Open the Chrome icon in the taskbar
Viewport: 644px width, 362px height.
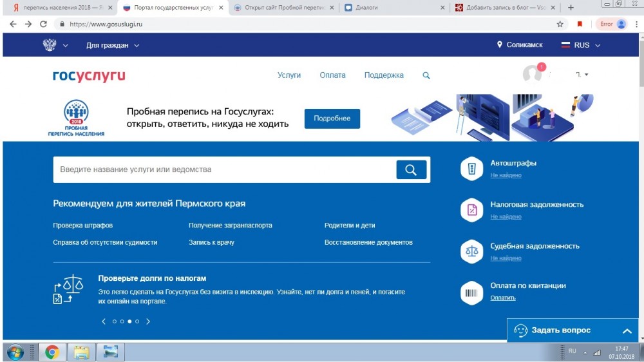click(x=52, y=352)
